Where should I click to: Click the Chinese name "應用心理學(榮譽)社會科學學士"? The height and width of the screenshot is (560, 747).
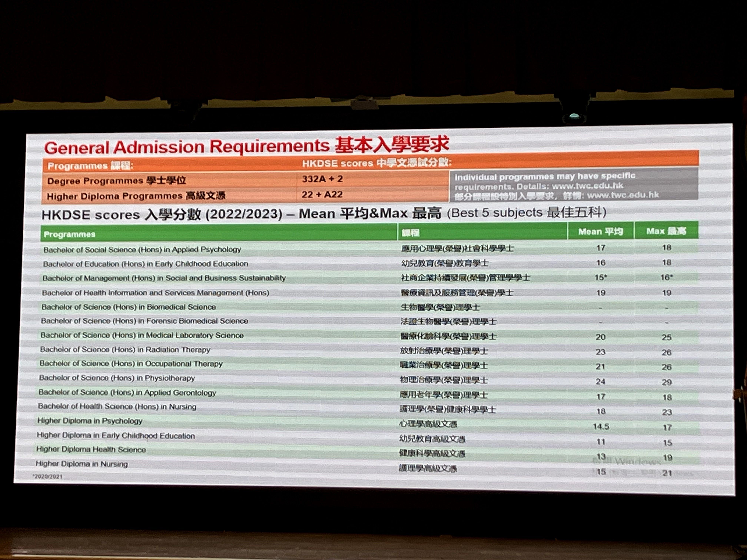coord(457,249)
